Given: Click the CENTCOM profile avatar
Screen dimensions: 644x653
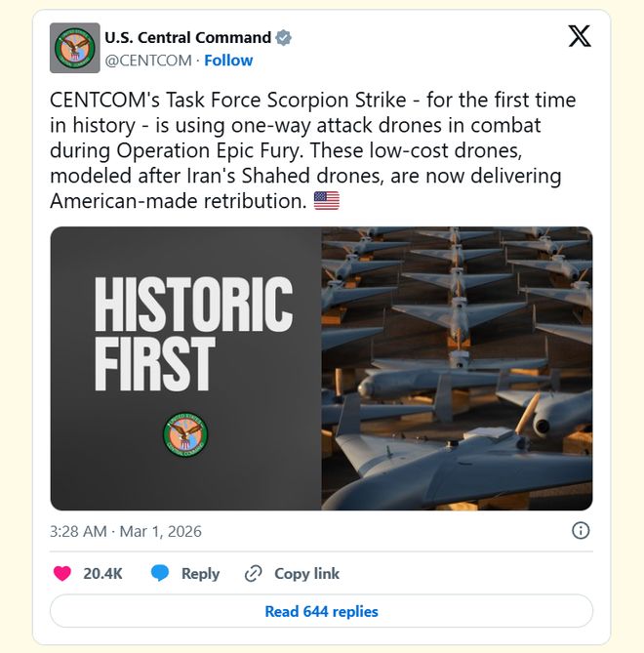Looking at the screenshot, I should tap(75, 48).
